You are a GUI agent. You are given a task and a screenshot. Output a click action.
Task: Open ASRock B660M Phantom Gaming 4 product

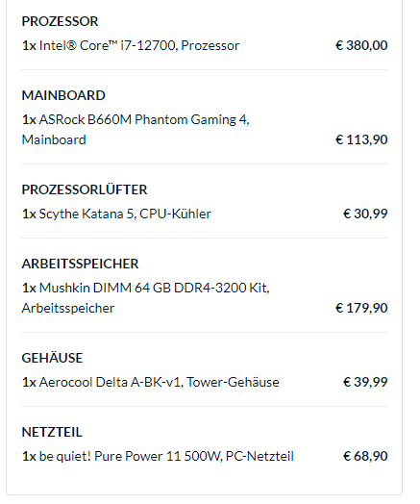point(136,130)
